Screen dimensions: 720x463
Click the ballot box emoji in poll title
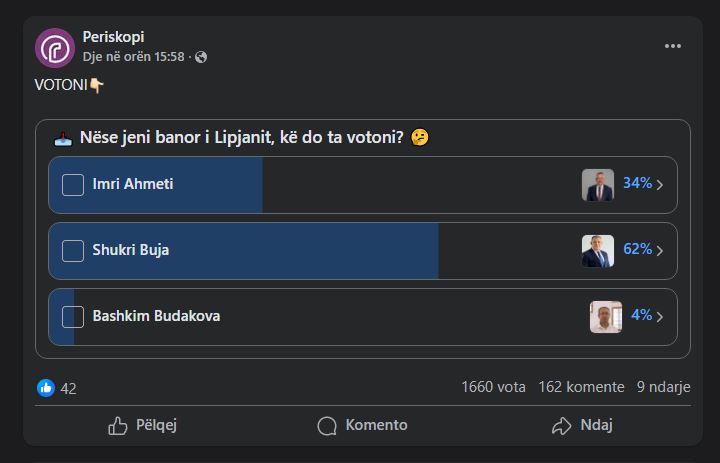(63, 138)
